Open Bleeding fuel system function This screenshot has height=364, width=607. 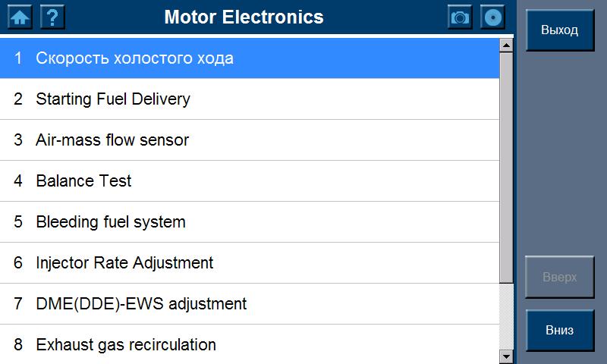[x=250, y=222]
